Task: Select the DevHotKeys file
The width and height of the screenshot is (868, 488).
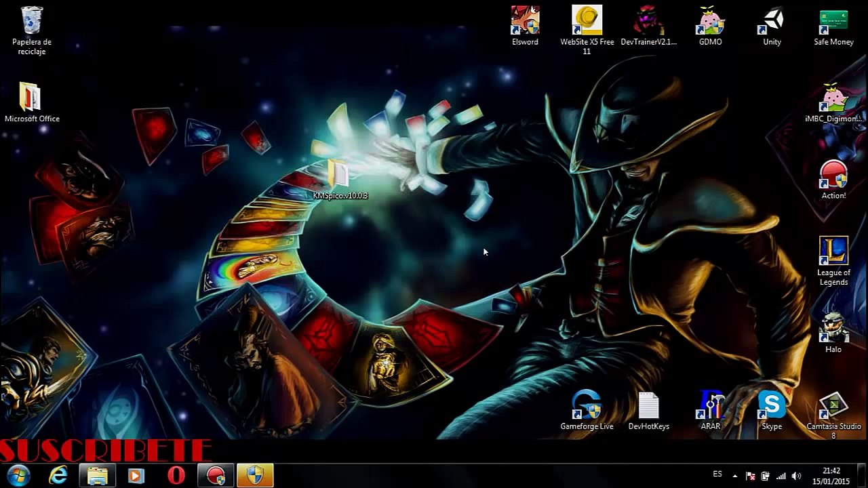Action: point(648,411)
